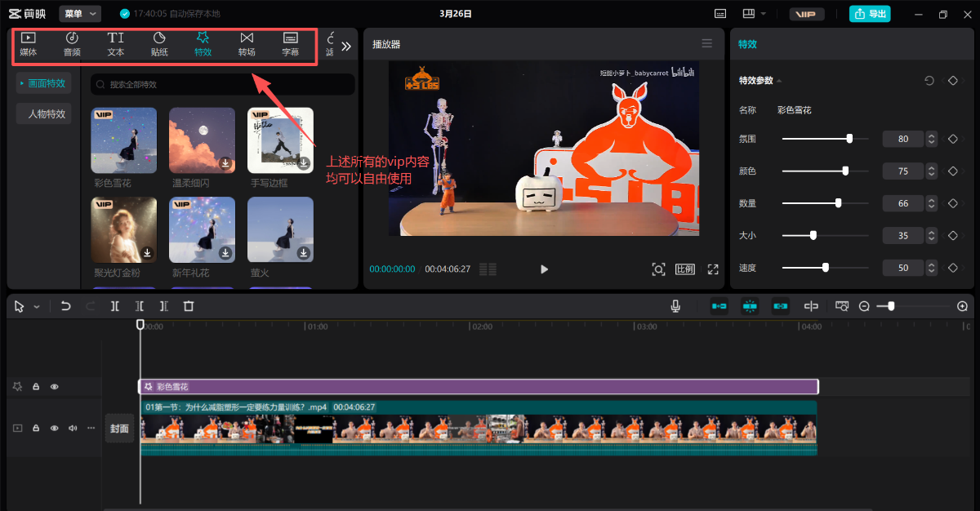Click the undo arrow icon
This screenshot has width=980, height=511.
coord(66,306)
